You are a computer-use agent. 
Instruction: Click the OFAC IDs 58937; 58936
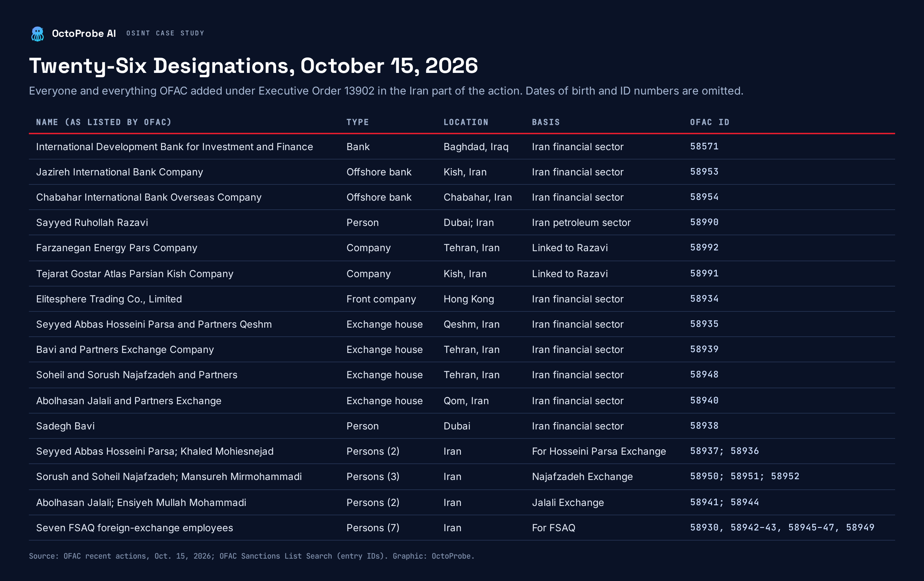tap(724, 451)
